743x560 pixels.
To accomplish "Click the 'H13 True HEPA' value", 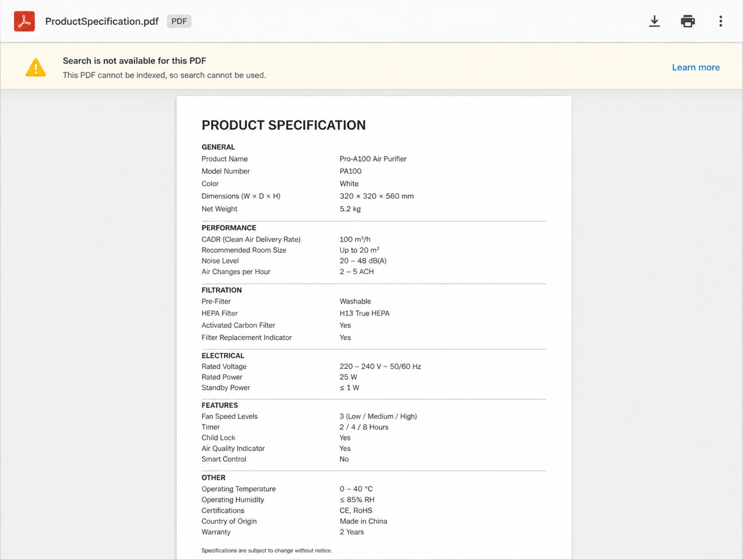I will pos(365,314).
